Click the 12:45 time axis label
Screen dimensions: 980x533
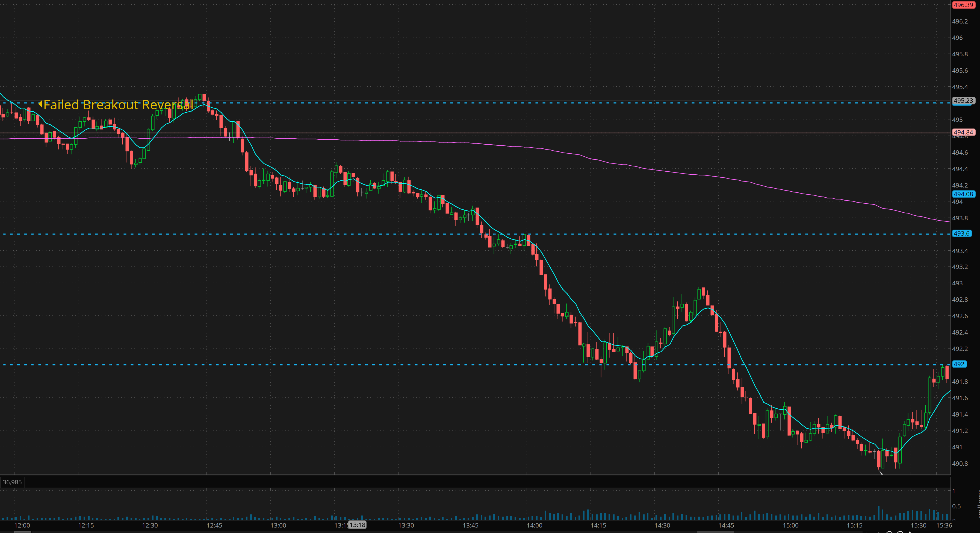[214, 525]
